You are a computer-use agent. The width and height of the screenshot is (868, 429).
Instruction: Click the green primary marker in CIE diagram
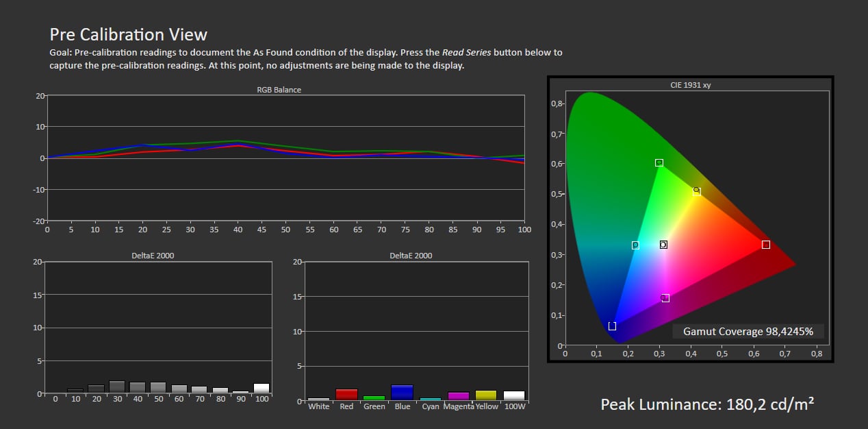click(x=659, y=162)
